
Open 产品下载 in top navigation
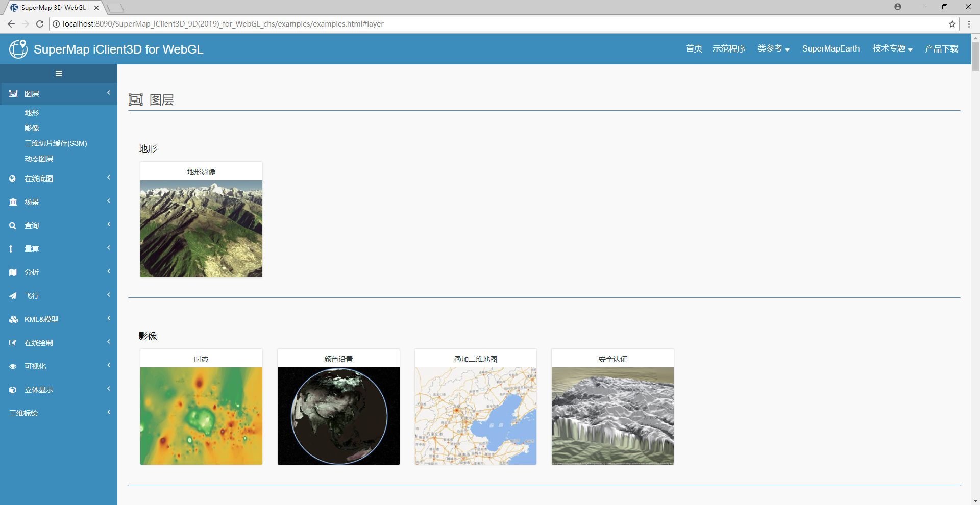point(942,49)
